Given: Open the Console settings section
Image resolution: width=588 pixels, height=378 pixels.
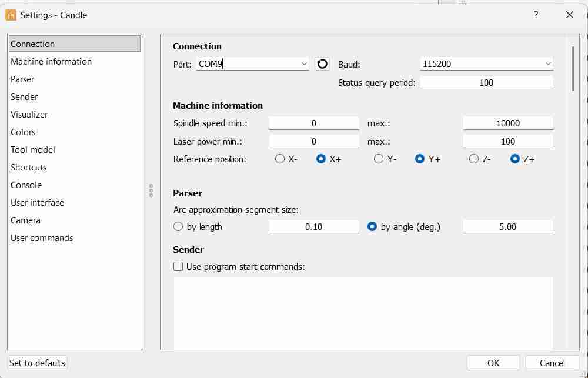Looking at the screenshot, I should coord(26,185).
